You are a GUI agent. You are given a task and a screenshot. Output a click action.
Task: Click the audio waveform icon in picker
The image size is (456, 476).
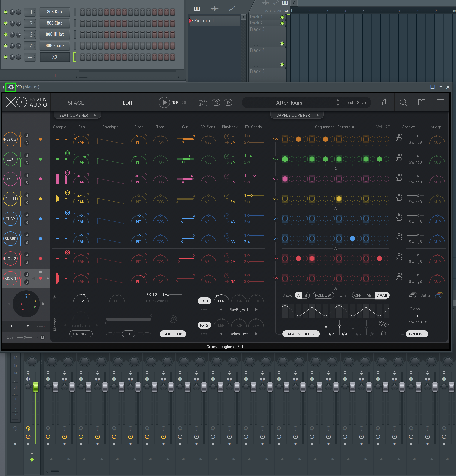click(x=215, y=9)
